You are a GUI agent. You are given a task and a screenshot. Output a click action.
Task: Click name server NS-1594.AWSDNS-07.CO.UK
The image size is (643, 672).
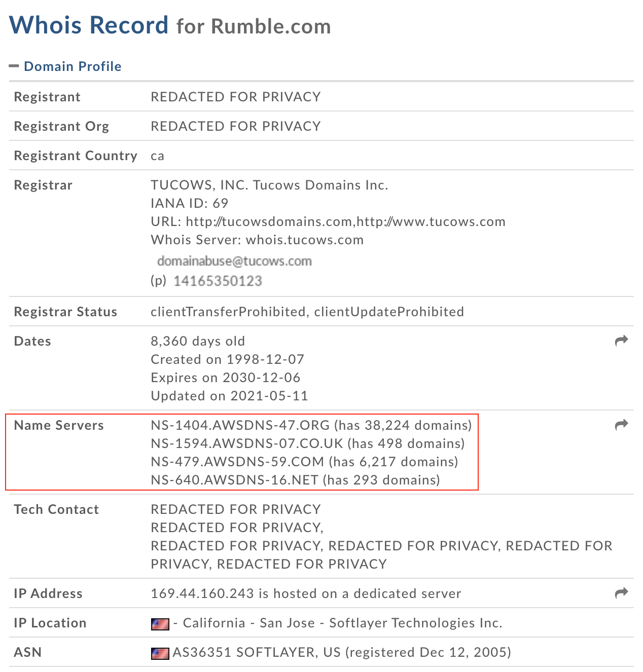(x=247, y=443)
